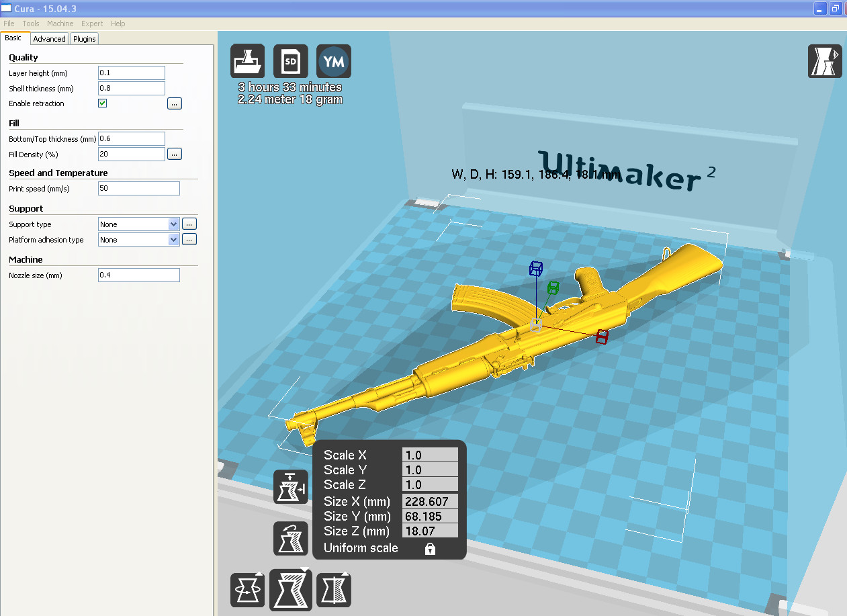Image resolution: width=847 pixels, height=616 pixels.
Task: Select the Scale tool icon
Action: [291, 590]
